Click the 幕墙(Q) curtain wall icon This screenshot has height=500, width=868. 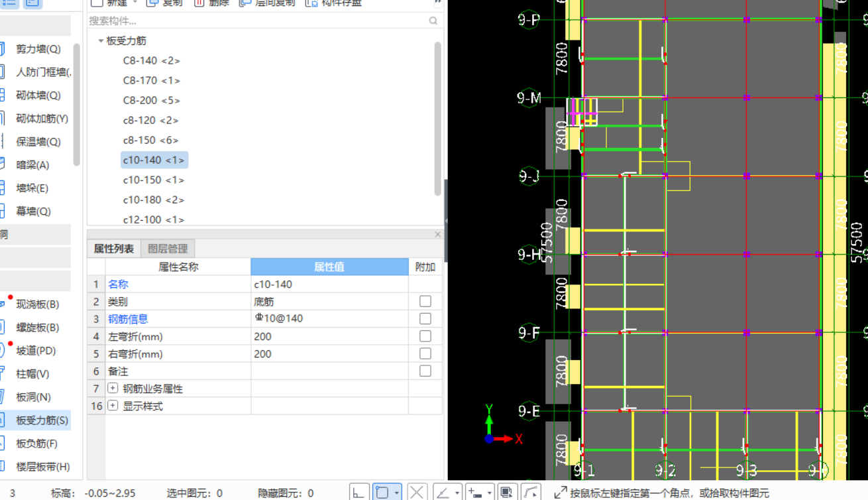click(x=2, y=212)
